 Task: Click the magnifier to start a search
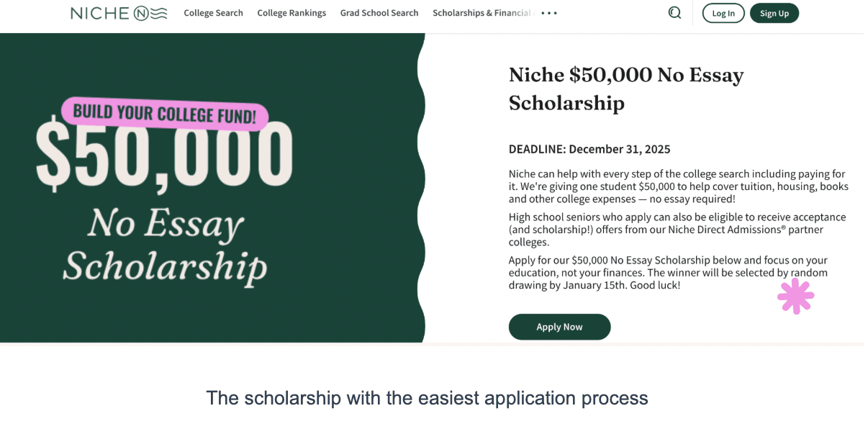(x=674, y=12)
